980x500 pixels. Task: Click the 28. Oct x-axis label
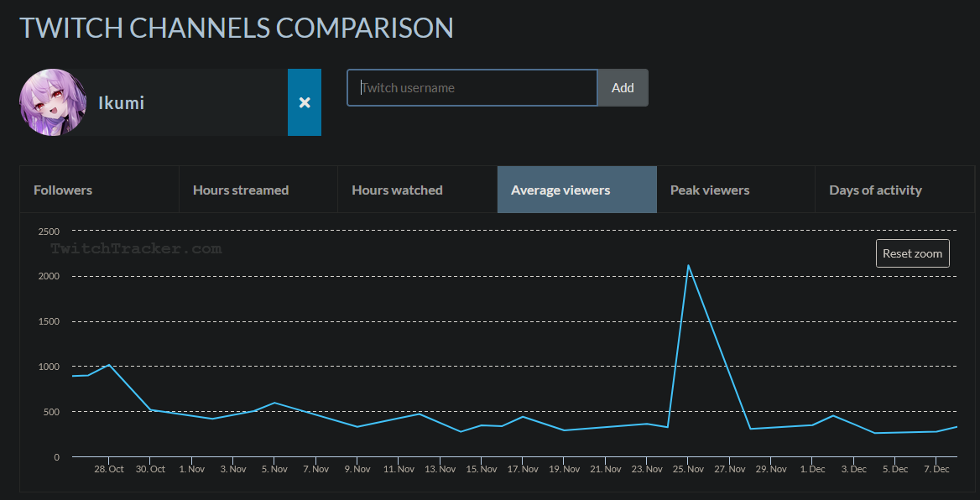pyautogui.click(x=109, y=469)
